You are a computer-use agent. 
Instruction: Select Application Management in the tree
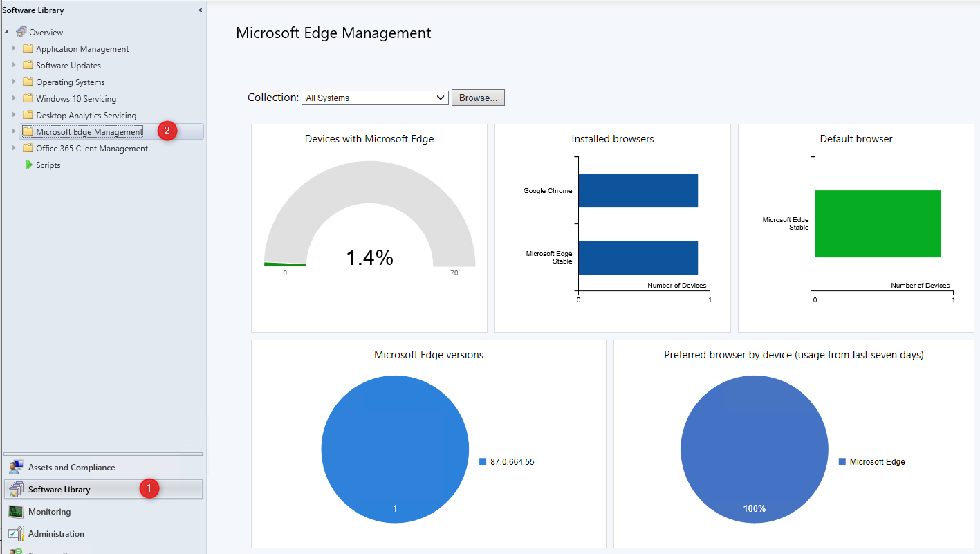82,49
